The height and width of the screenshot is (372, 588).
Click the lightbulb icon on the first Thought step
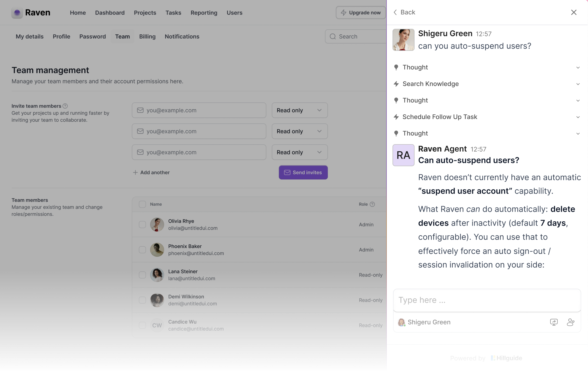click(x=396, y=67)
